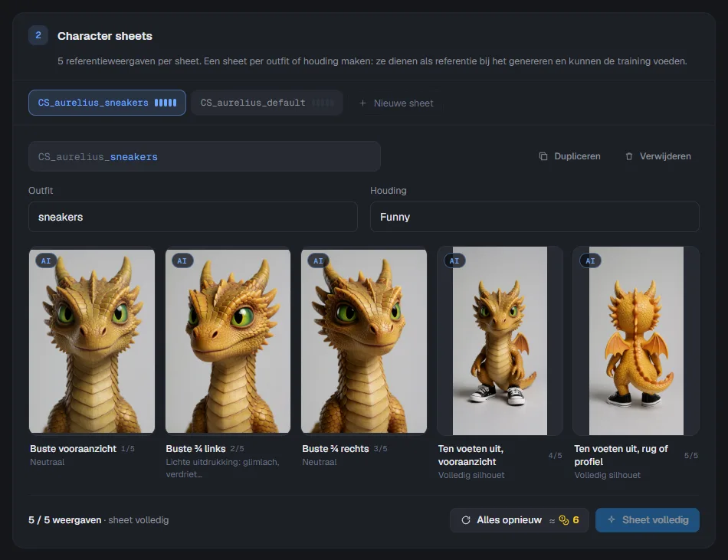This screenshot has width=728, height=560.
Task: Click the 5 / 5 weergaven status text
Action: [64, 520]
